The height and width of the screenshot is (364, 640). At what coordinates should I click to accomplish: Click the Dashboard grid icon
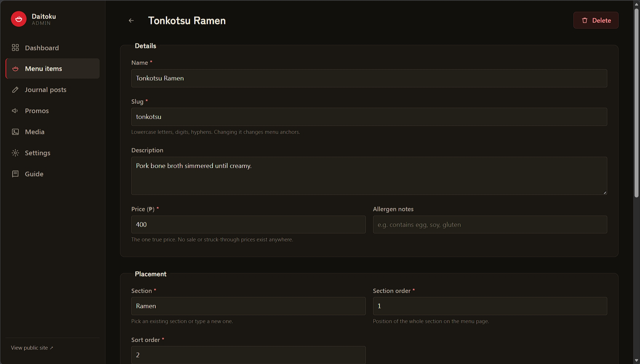click(15, 48)
